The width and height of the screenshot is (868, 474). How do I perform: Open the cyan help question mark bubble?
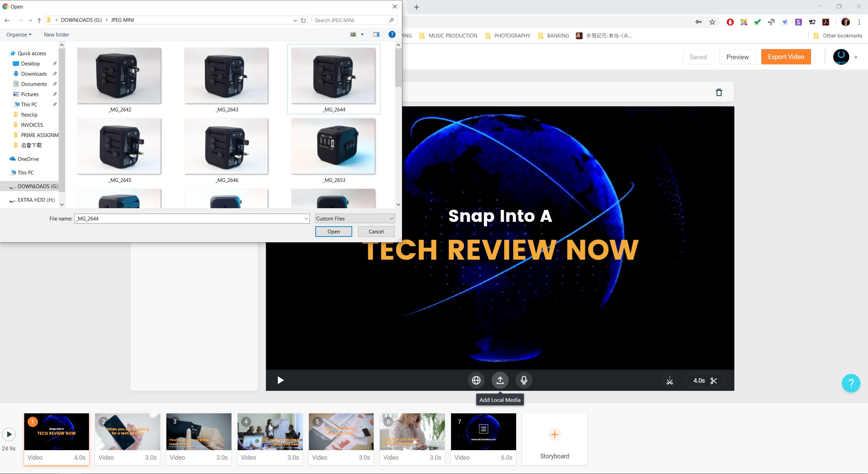851,383
